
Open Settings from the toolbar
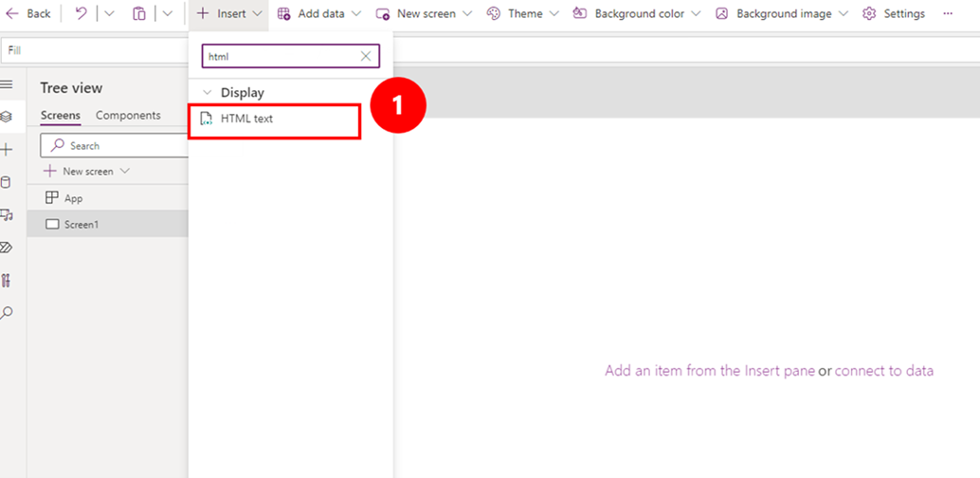pos(894,14)
